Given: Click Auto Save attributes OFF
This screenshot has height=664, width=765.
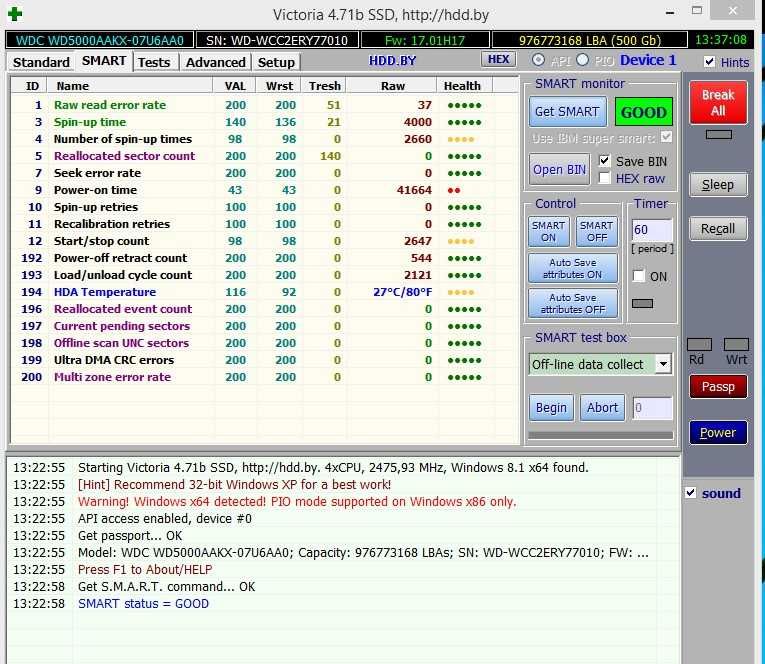Looking at the screenshot, I should coord(572,303).
